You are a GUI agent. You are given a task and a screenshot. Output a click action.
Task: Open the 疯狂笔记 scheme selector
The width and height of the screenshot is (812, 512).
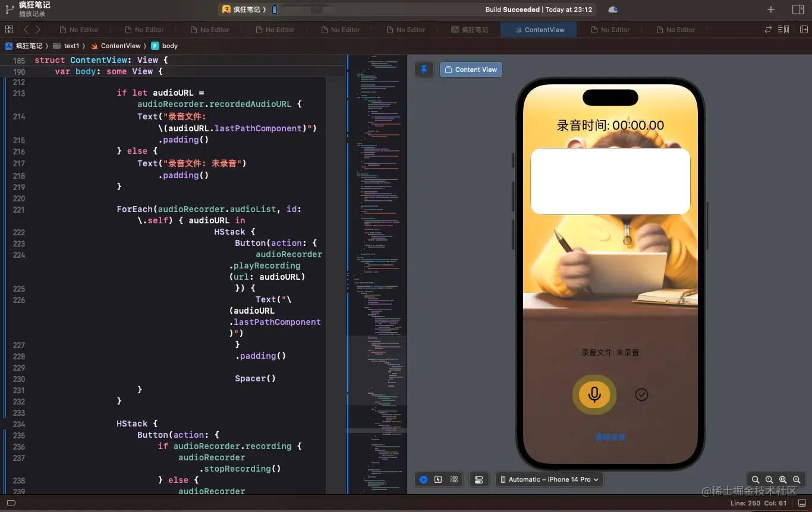pos(244,10)
